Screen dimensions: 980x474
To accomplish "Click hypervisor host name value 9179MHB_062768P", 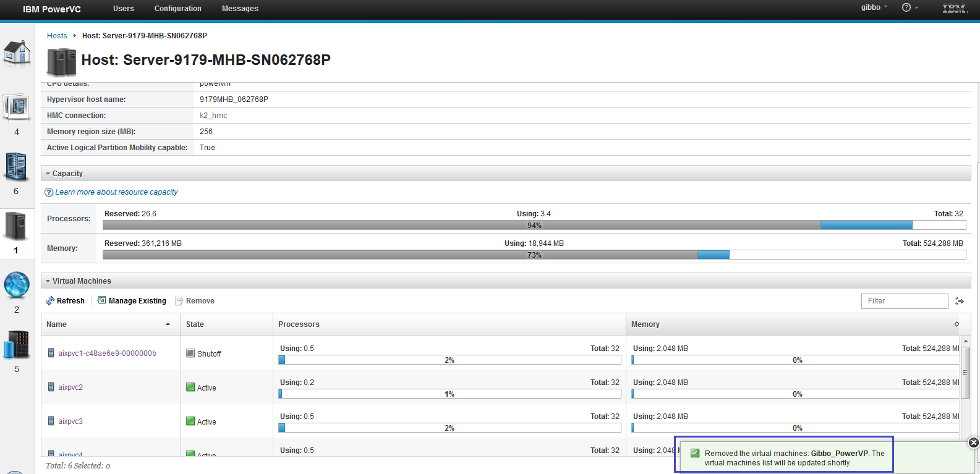I will point(234,99).
